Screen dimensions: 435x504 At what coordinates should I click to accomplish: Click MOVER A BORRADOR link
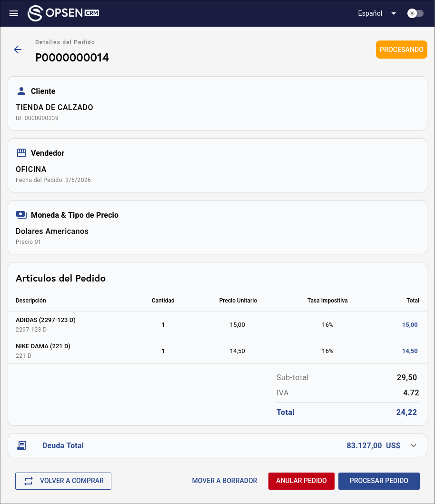[224, 481]
